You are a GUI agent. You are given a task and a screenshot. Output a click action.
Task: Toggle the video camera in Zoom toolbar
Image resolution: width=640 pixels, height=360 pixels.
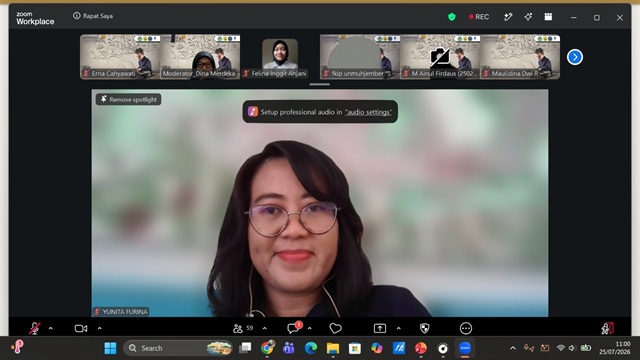click(81, 328)
